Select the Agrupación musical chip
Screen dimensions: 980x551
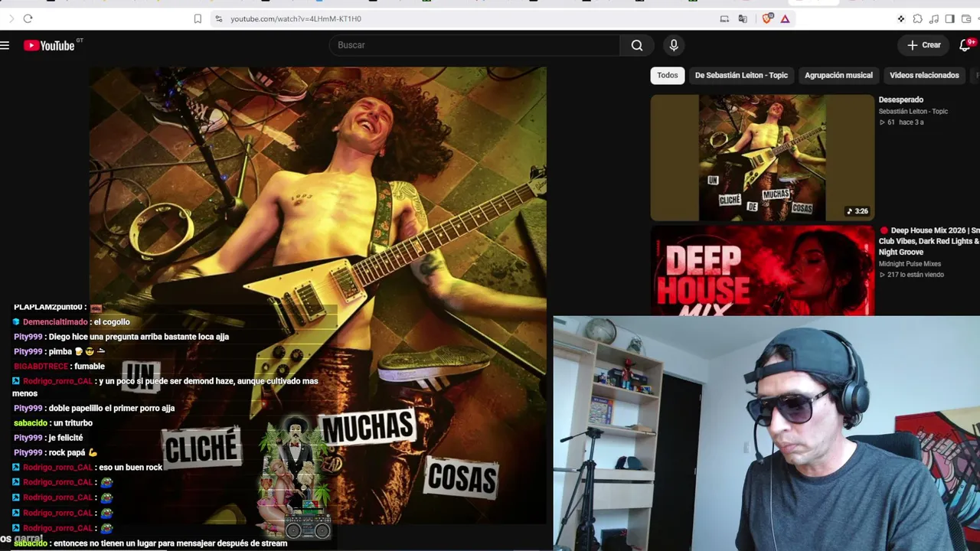(838, 75)
